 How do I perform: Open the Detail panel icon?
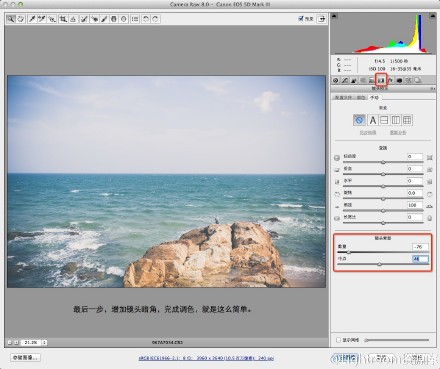point(354,80)
